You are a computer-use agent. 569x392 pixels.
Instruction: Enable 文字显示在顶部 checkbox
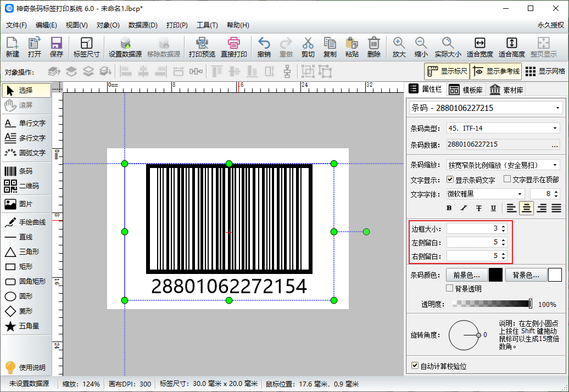(x=507, y=179)
